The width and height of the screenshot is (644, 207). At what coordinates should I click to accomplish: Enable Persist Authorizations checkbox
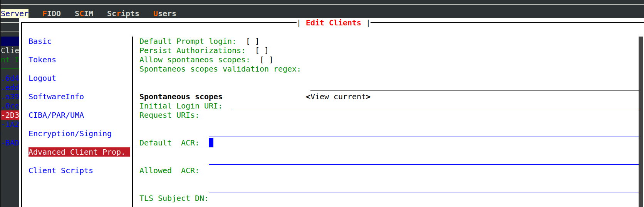(x=262, y=50)
